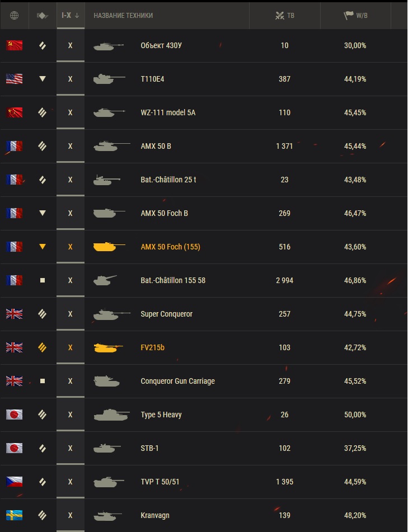
Task: Sort by win rate flag header
Action: pos(355,15)
